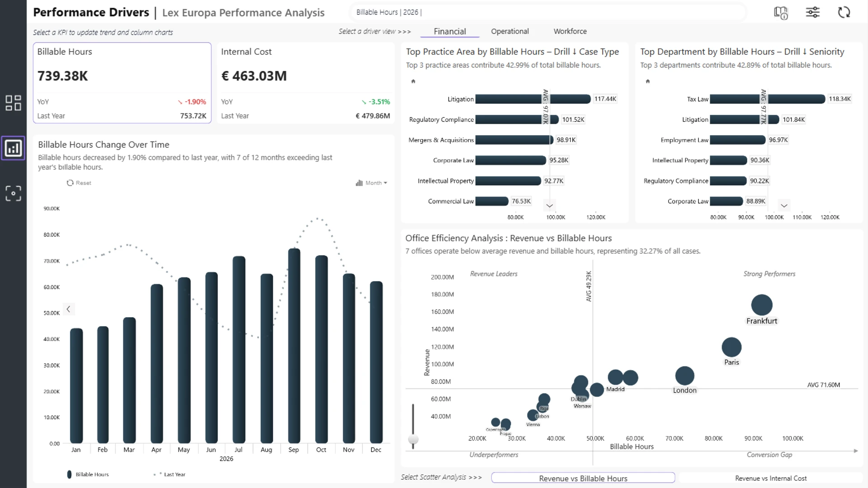Select the Mergers & Acquisitions bar
868x488 pixels.
pos(514,140)
